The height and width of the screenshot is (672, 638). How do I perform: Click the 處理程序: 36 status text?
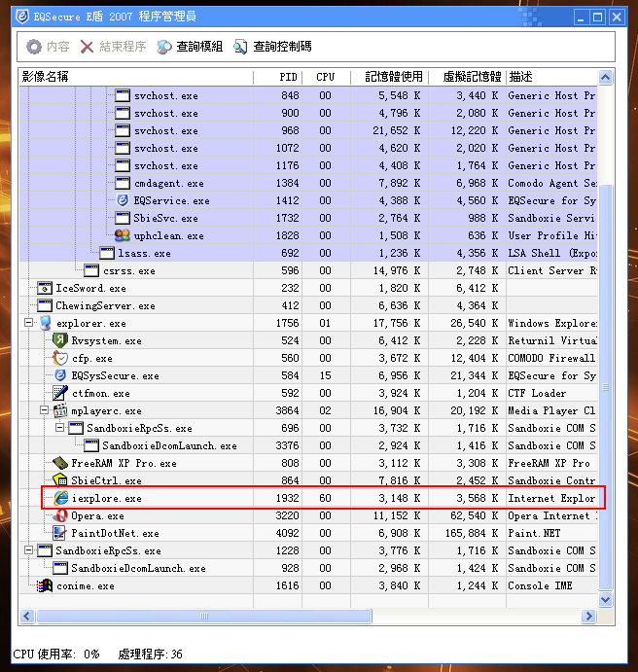click(150, 654)
